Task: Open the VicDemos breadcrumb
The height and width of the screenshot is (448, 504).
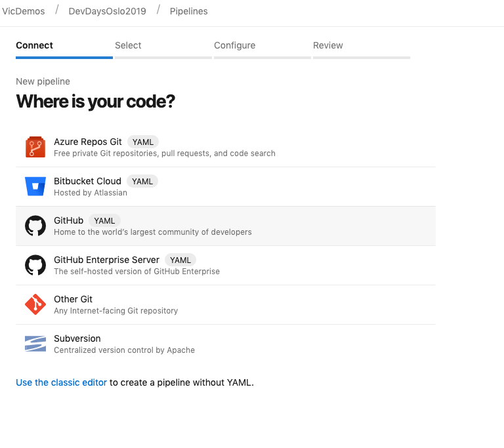Action: point(23,11)
